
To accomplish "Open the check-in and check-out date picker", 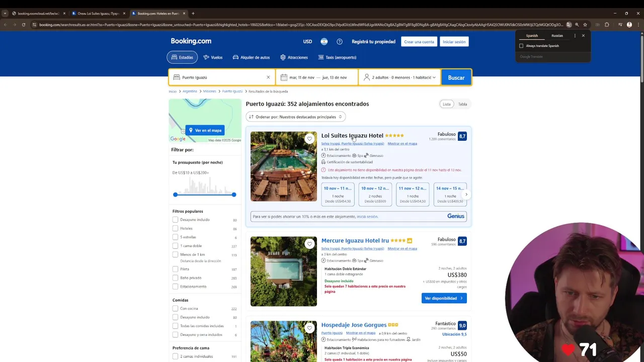I will coord(317,77).
